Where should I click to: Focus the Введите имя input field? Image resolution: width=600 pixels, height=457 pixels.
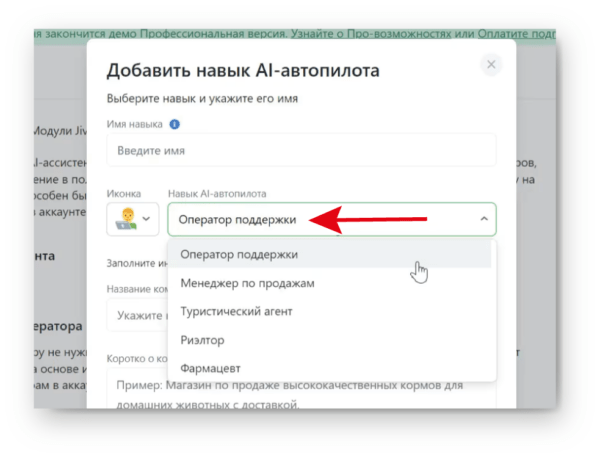[x=301, y=150]
